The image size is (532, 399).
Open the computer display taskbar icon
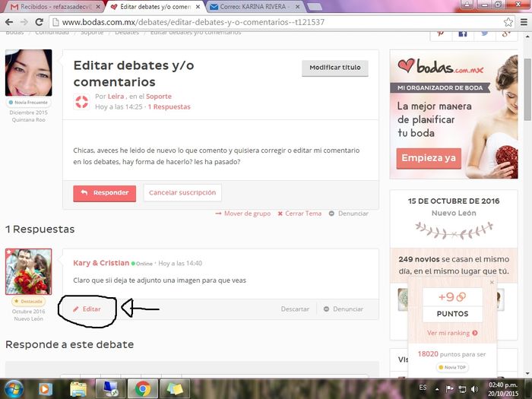(111, 389)
